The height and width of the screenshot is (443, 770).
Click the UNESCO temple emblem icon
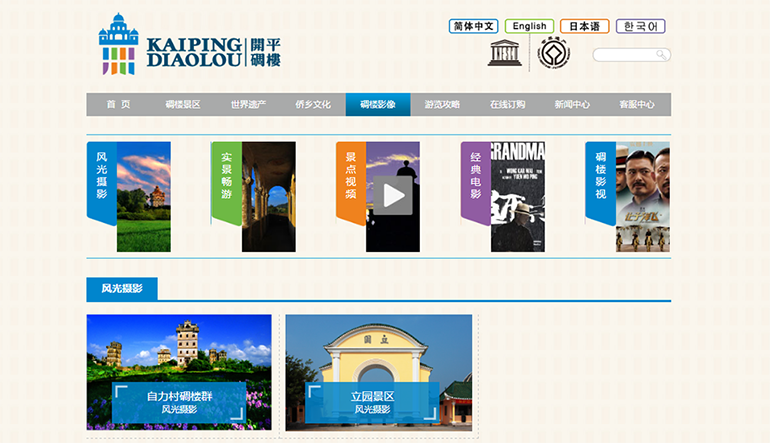click(x=505, y=53)
